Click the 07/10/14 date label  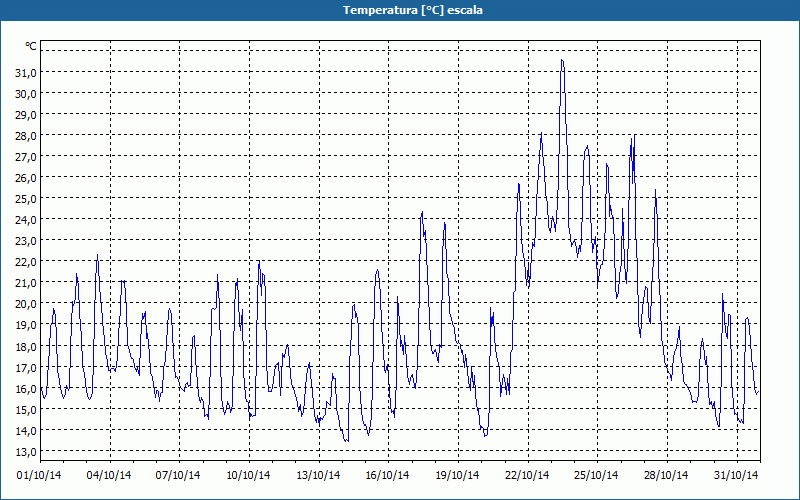pyautogui.click(x=178, y=475)
